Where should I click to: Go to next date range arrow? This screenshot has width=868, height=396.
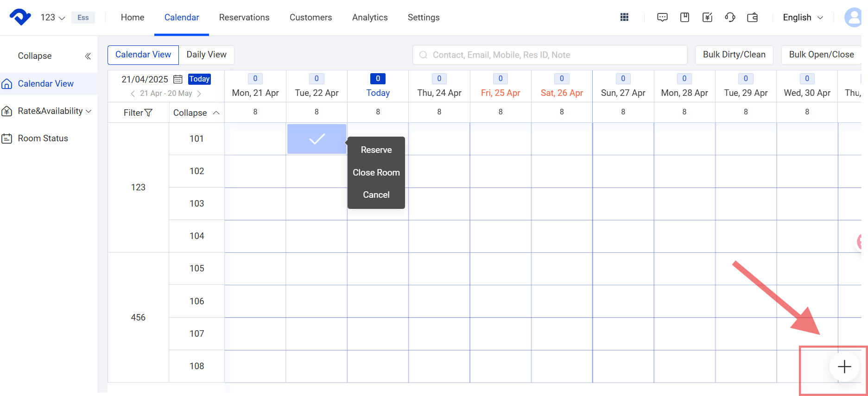[x=199, y=94]
